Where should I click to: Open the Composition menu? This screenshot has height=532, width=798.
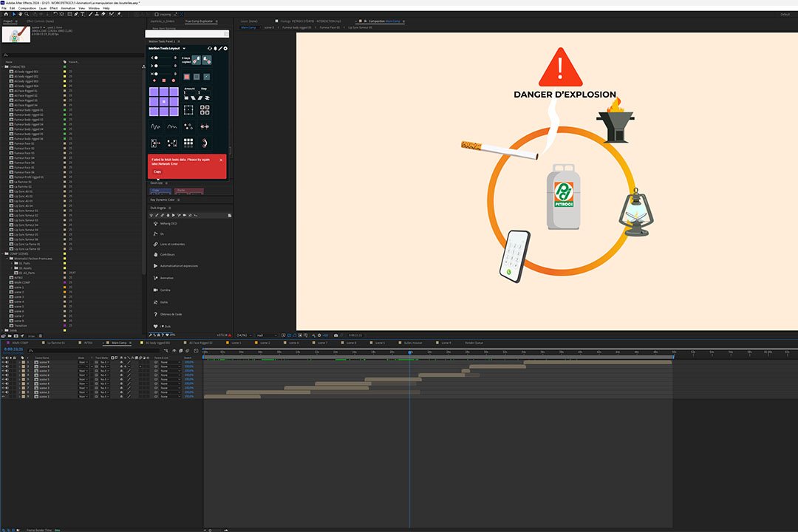(x=27, y=8)
